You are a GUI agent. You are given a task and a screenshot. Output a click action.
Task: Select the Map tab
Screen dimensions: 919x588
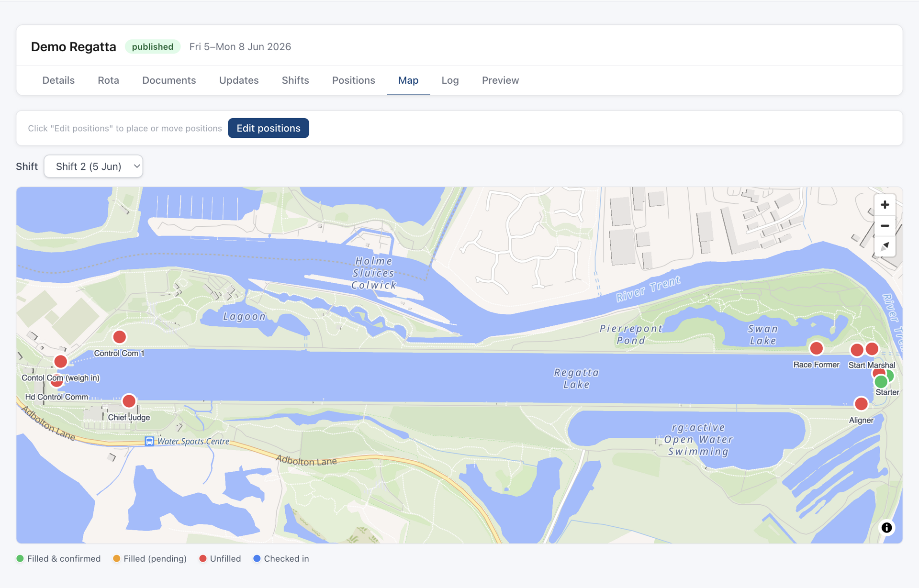408,80
